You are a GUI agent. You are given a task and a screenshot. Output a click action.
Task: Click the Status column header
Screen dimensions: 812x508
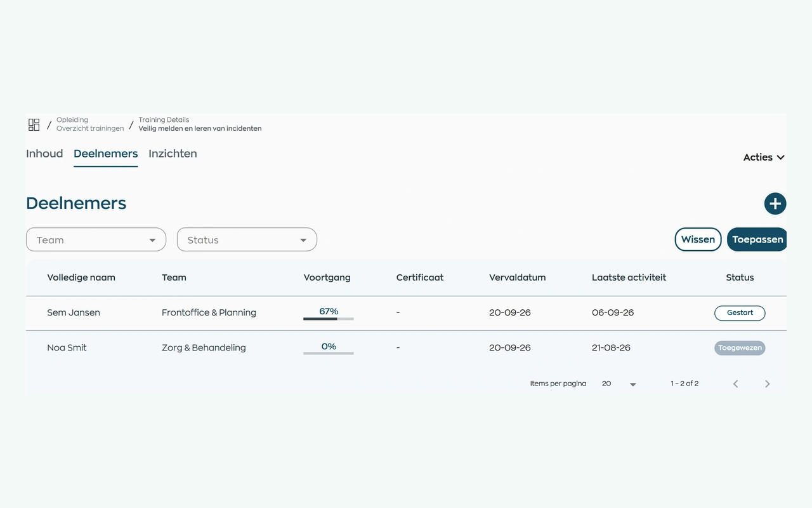[x=740, y=277]
